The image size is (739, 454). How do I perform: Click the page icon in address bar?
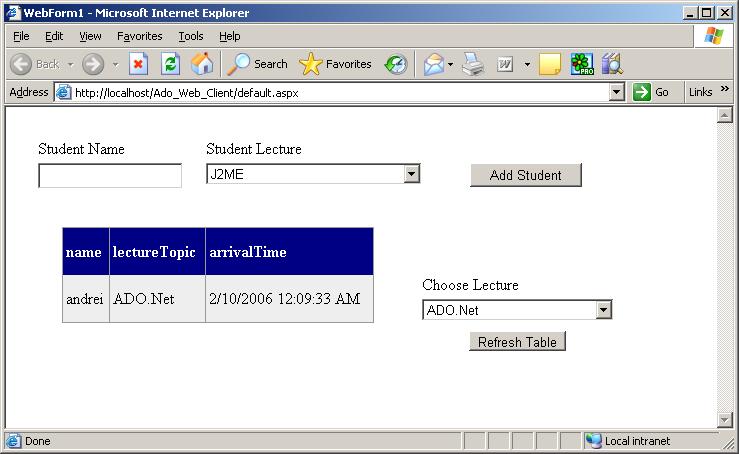click(64, 92)
